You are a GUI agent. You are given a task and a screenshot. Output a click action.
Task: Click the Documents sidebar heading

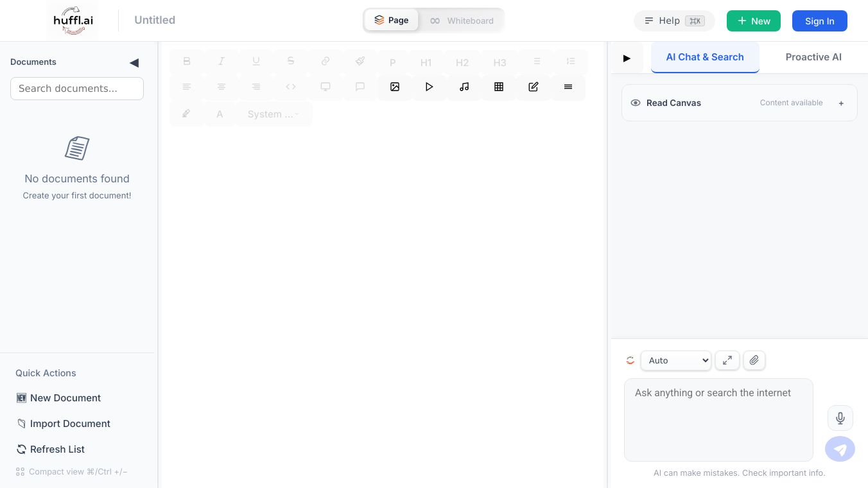(33, 62)
